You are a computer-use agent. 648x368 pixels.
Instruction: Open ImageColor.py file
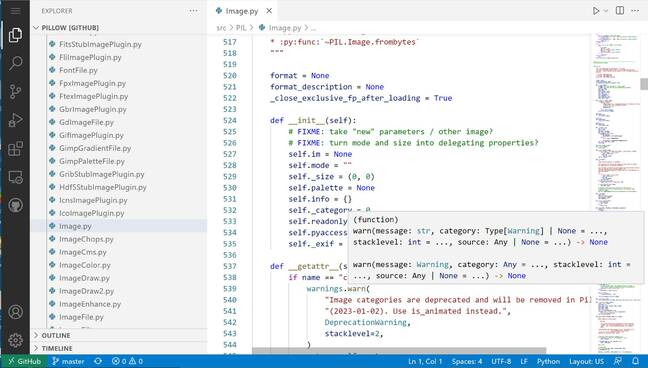click(x=85, y=265)
